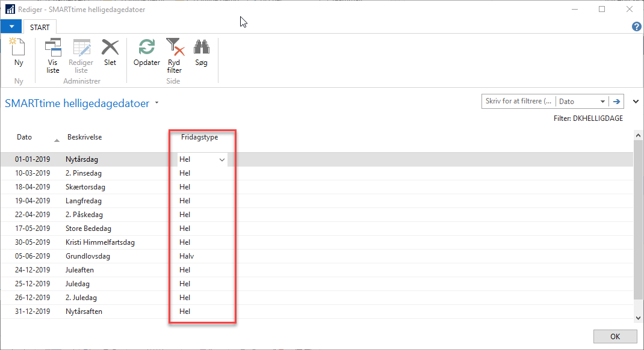Click the Skærtorsdag description cell
The height and width of the screenshot is (350, 644).
tap(85, 186)
